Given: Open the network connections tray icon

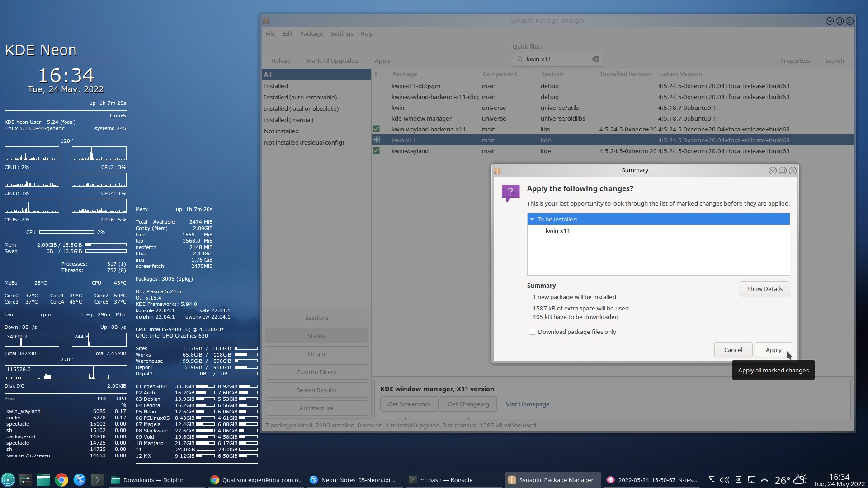Looking at the screenshot, I should 751,480.
